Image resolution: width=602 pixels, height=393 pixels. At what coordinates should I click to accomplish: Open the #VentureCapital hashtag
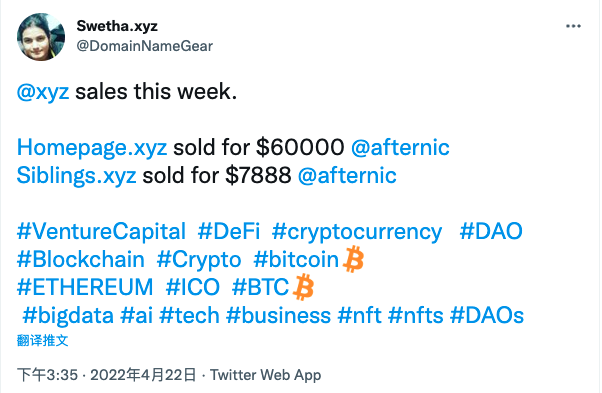[101, 232]
